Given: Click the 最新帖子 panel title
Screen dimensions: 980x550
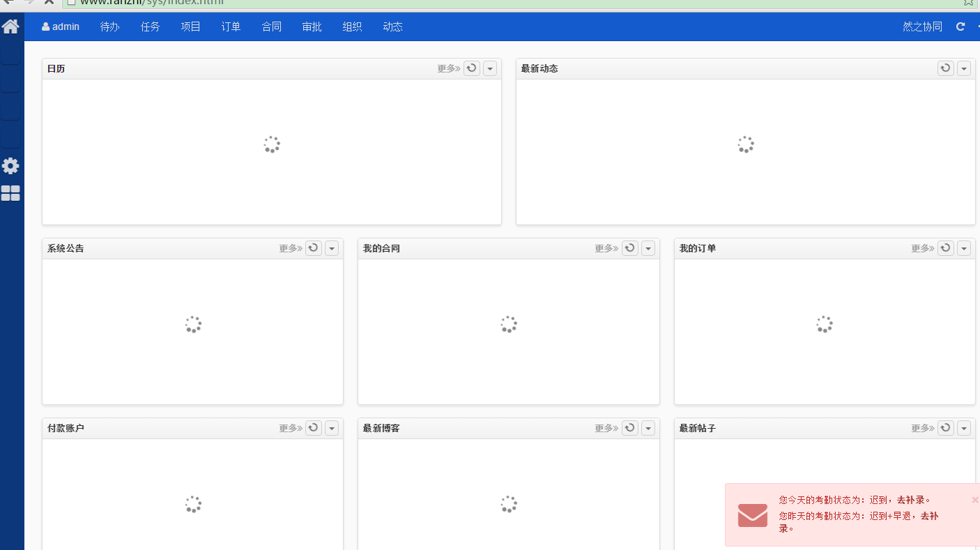Looking at the screenshot, I should 698,428.
